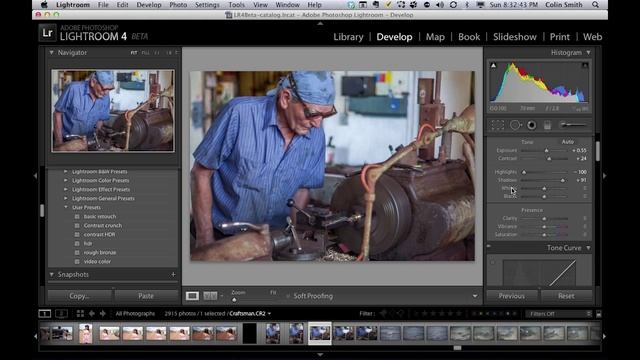Select the Graduated Filter tool
This screenshot has height=360, width=640.
[x=547, y=125]
